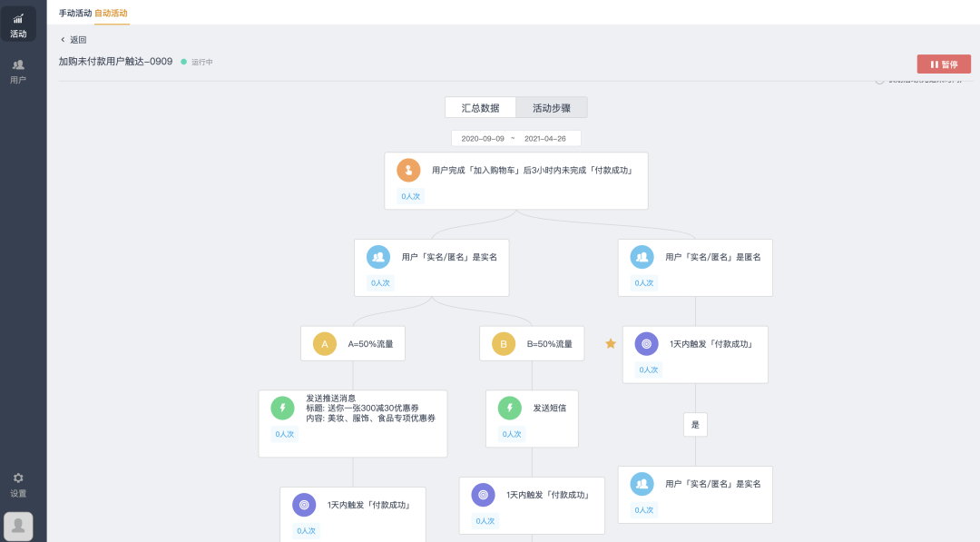The height and width of the screenshot is (542, 980).
Task: Click the user avatar at sidebar bottom
Action: pyautogui.click(x=18, y=526)
